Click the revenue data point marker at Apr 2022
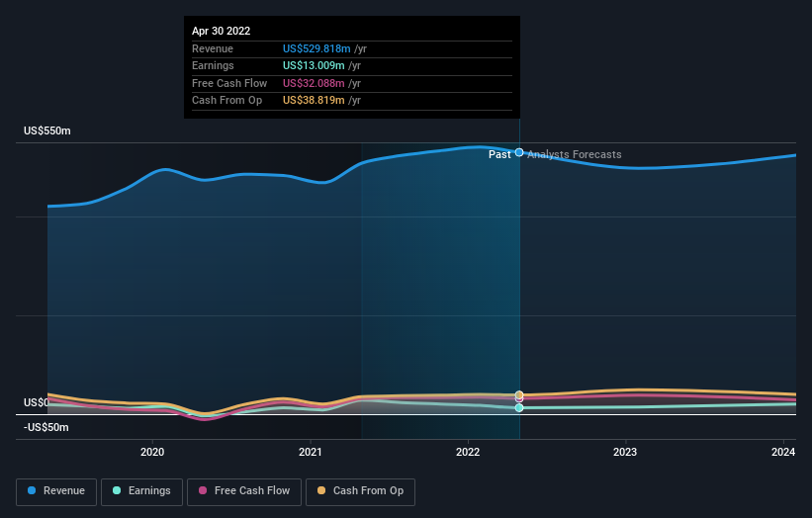The image size is (812, 518). [519, 152]
